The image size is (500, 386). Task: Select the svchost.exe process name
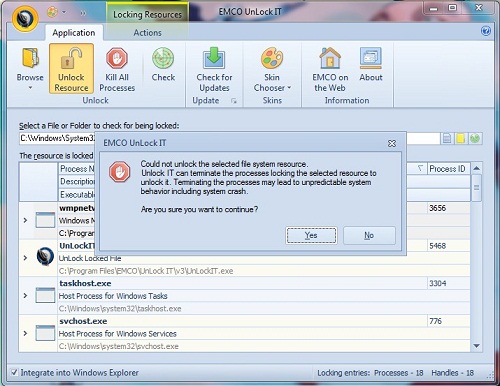coord(83,321)
